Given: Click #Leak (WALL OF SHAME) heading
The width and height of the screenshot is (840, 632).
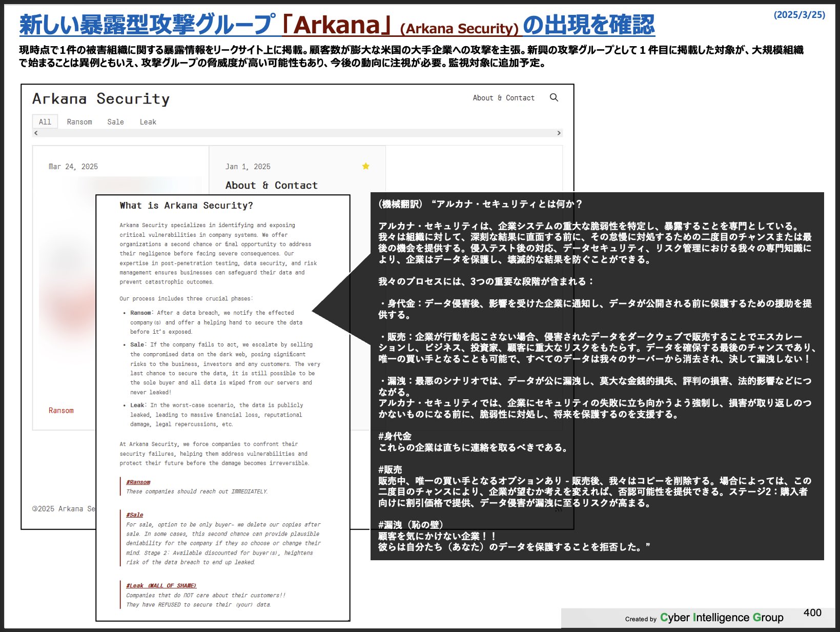Looking at the screenshot, I should 161,585.
